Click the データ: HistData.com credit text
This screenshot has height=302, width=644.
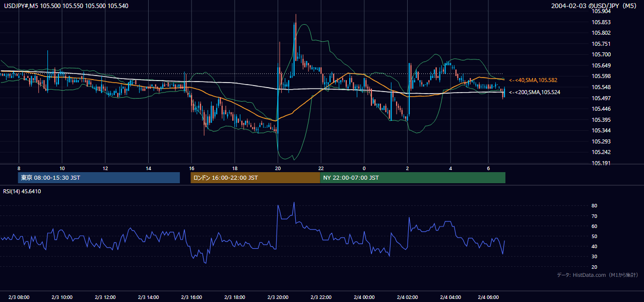(598, 275)
